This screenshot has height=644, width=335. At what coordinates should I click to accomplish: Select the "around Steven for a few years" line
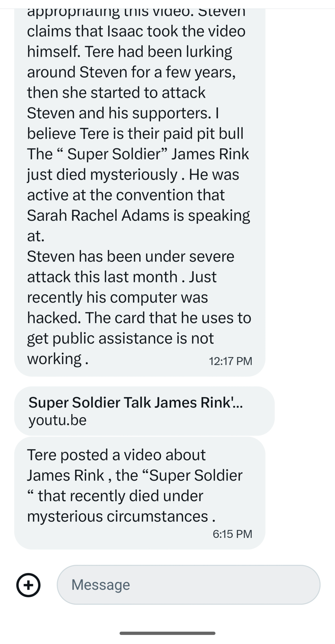pos(132,72)
